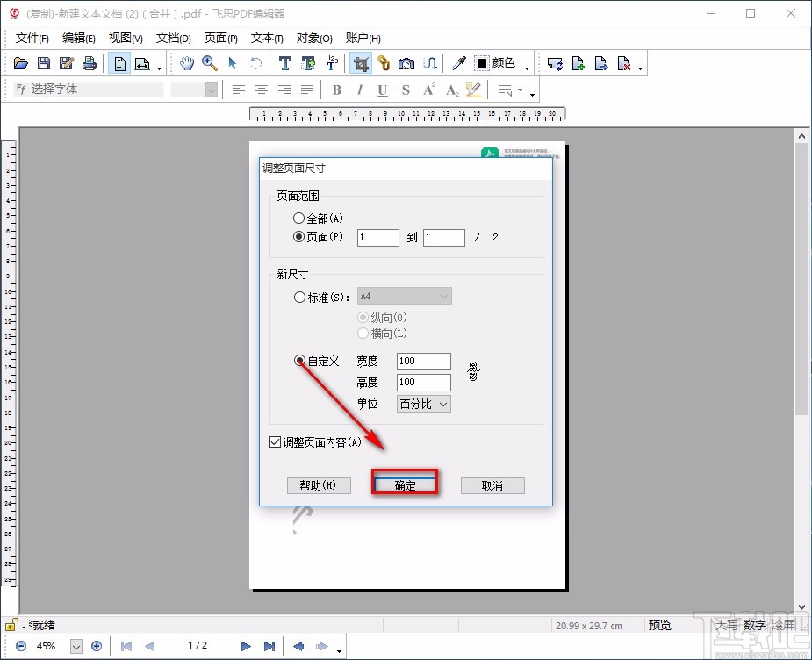812x660 pixels.
Task: Open a PDF file with the folder icon
Action: point(20,62)
